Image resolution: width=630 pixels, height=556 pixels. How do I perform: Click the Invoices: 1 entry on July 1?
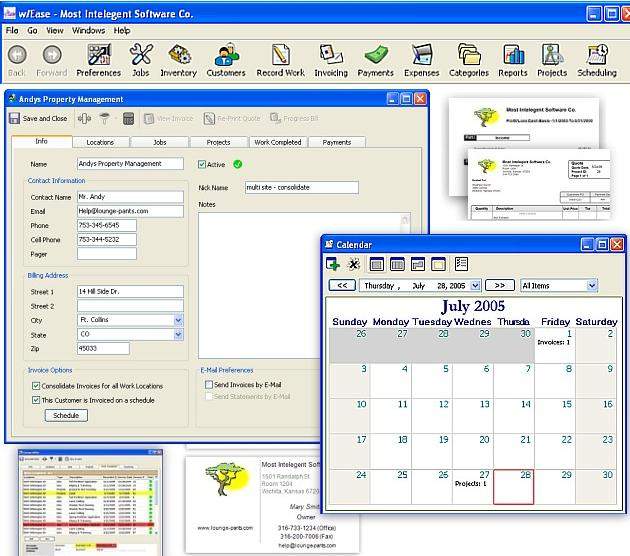(553, 342)
